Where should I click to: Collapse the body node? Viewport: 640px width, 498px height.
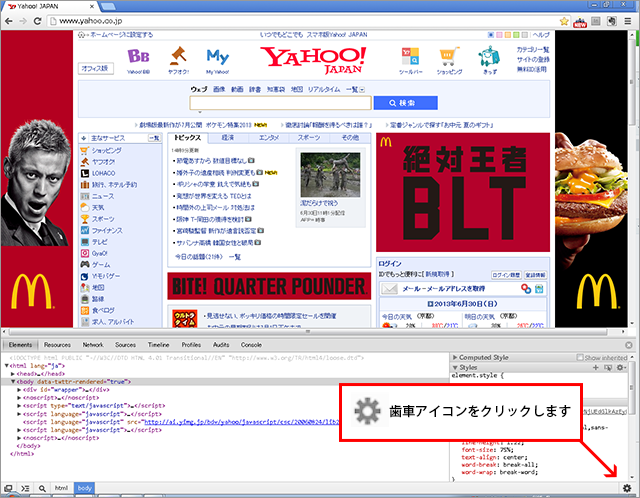pyautogui.click(x=13, y=382)
